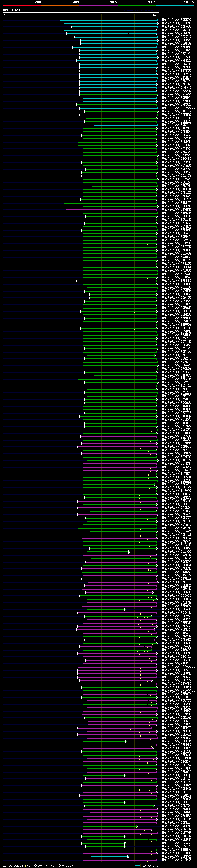197x868 pixels.
Task: Click the cyan alignment bar for UniRef100_Q6MPK1
Action: [x=110, y=857]
